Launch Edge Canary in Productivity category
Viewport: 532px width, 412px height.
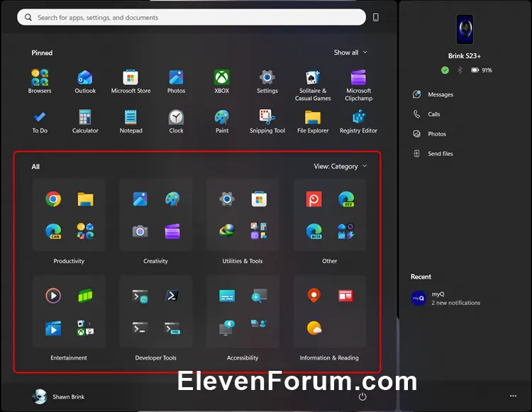(53, 231)
